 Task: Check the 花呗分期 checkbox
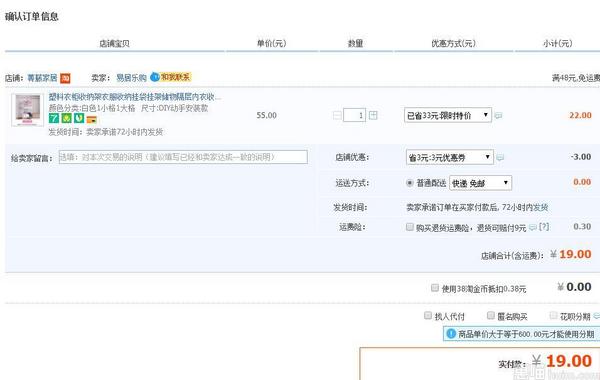pos(553,315)
